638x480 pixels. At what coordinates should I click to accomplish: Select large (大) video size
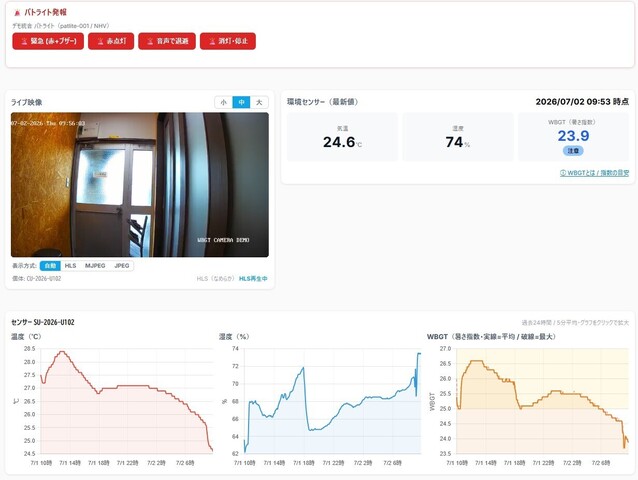click(259, 102)
